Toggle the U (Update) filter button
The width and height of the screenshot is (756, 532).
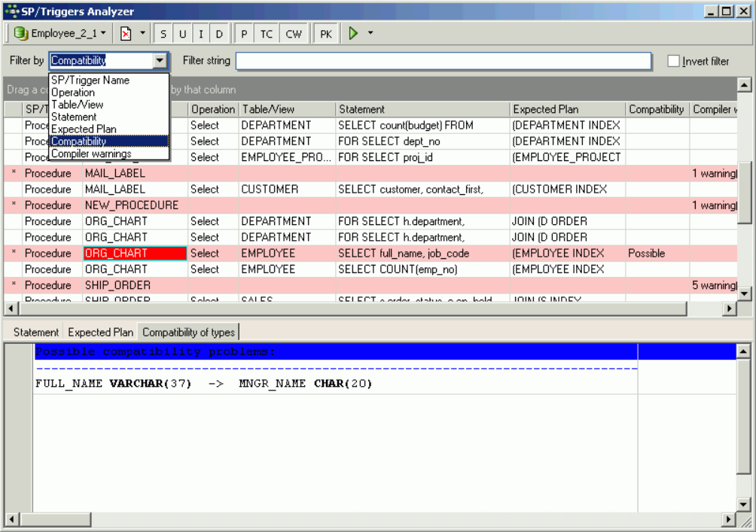[x=182, y=34]
